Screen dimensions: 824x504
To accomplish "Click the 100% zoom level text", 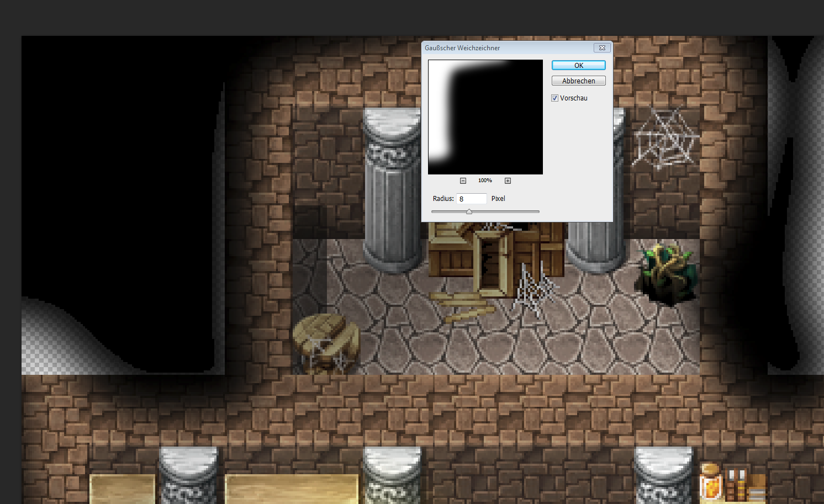I will tap(485, 181).
